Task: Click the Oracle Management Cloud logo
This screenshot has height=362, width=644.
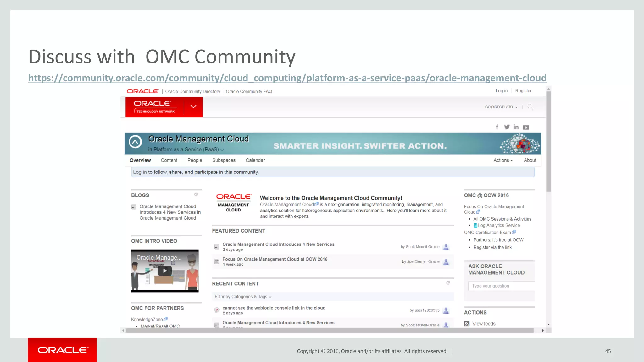Action: click(x=233, y=203)
